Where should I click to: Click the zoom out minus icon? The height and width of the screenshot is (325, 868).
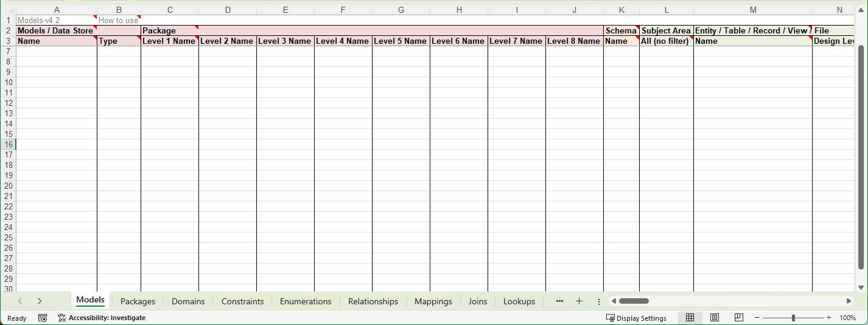point(757,318)
